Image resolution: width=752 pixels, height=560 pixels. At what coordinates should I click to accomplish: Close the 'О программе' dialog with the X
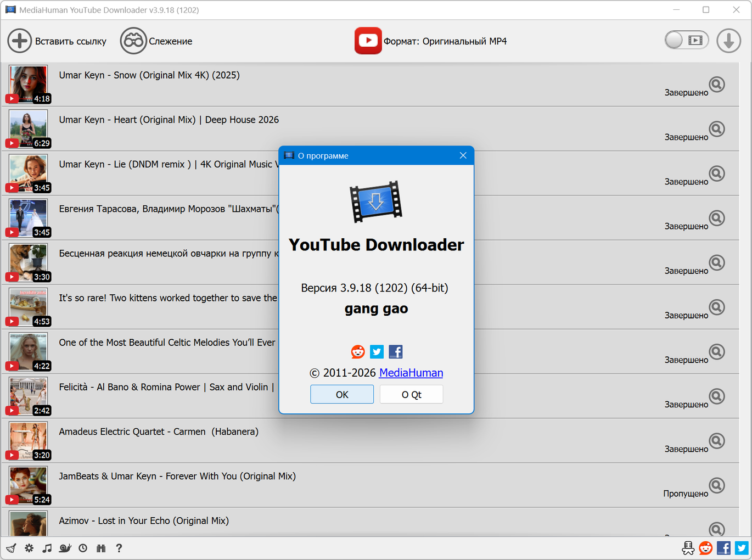(463, 155)
